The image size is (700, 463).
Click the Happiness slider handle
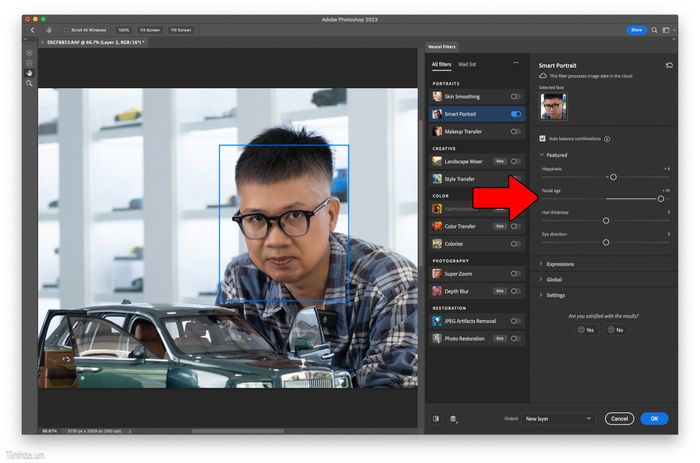(613, 177)
